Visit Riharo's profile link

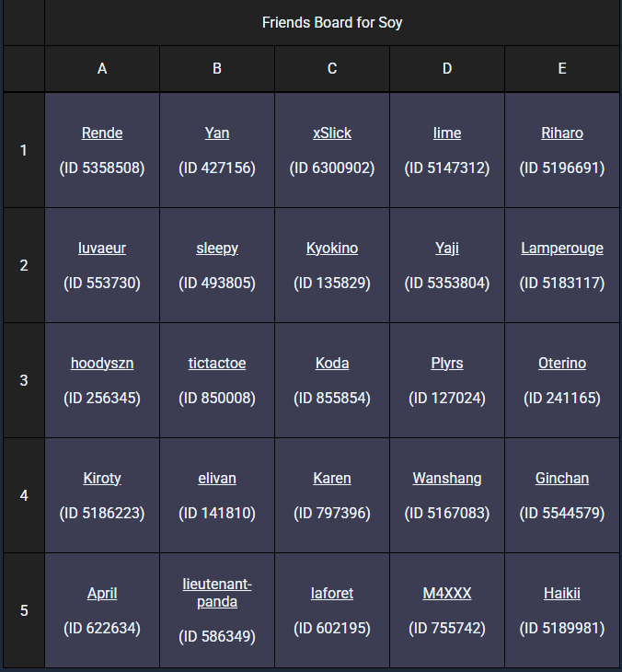point(562,133)
